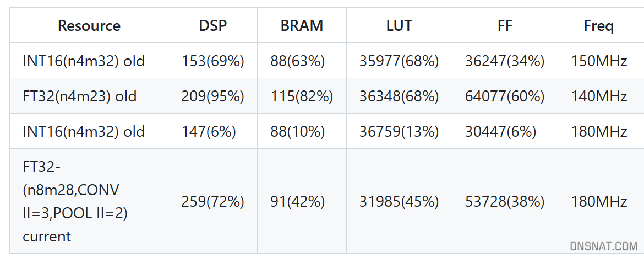Select the 115(82%) BRAM cell

302,96
